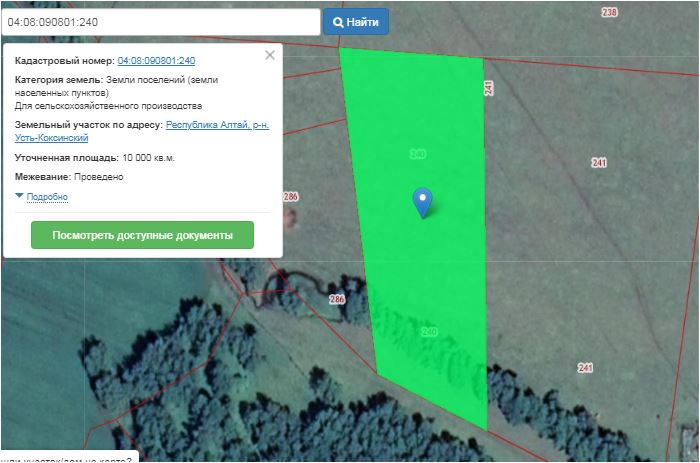Open the cadastral number 04:08:090801:240 link
This screenshot has height=463, width=700.
pos(156,61)
